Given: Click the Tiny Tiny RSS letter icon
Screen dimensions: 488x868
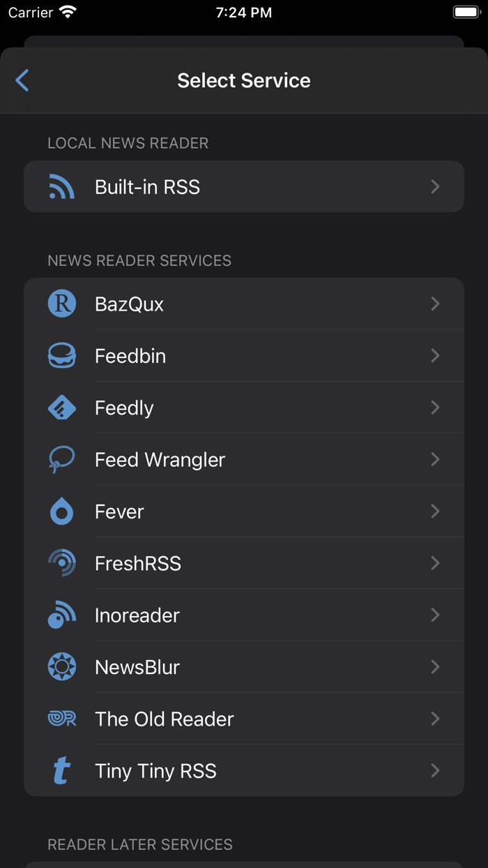Looking at the screenshot, I should pyautogui.click(x=62, y=770).
